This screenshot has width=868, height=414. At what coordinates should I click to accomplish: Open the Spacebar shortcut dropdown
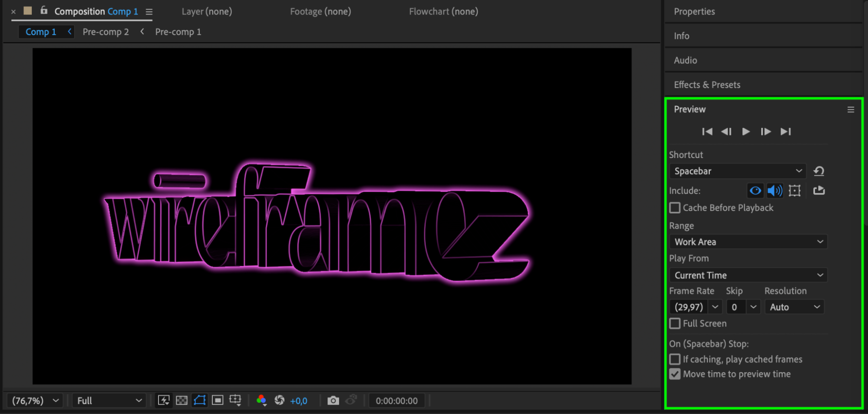[737, 171]
